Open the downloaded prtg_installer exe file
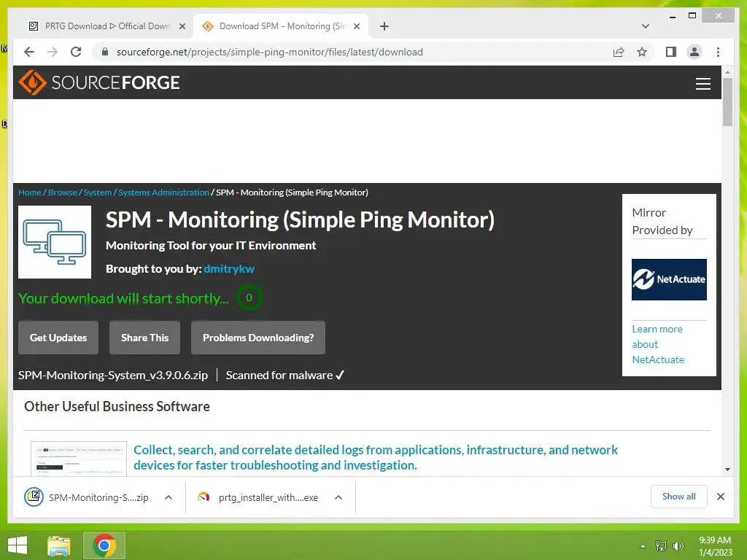 click(258, 497)
